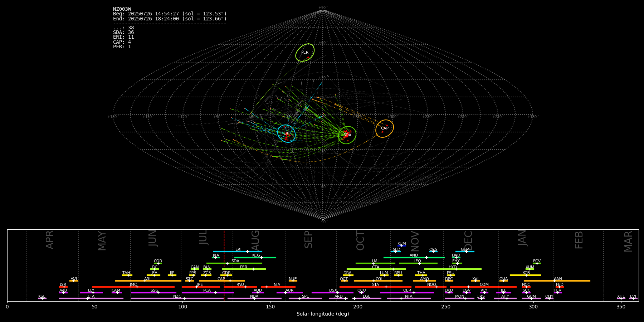Screen dimensions: 644x322
Task: Click the JUL month label
Action: [203, 237]
